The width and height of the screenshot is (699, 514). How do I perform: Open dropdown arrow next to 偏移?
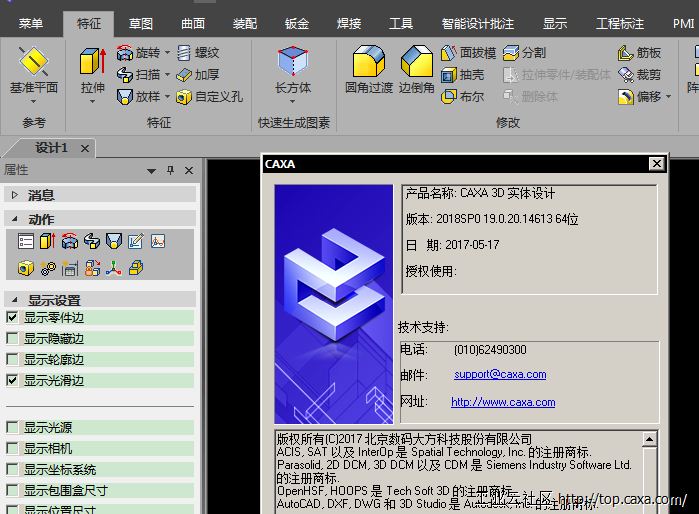pyautogui.click(x=668, y=96)
